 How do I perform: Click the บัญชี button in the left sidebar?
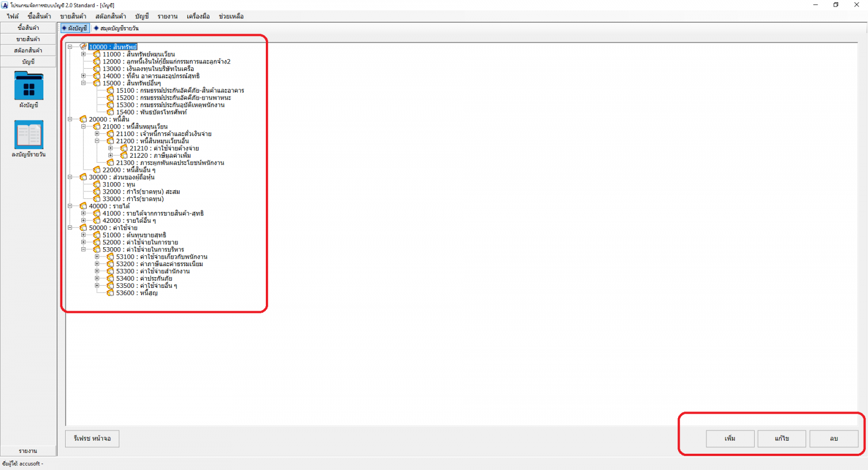tap(28, 62)
